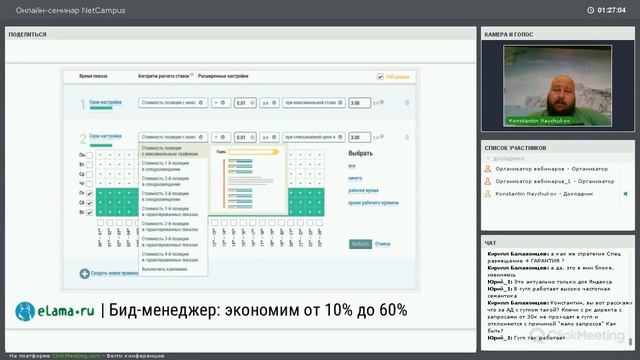640x360 pixels.
Task: Switch to Алгоритм расчета ставок tab
Action: point(163,76)
